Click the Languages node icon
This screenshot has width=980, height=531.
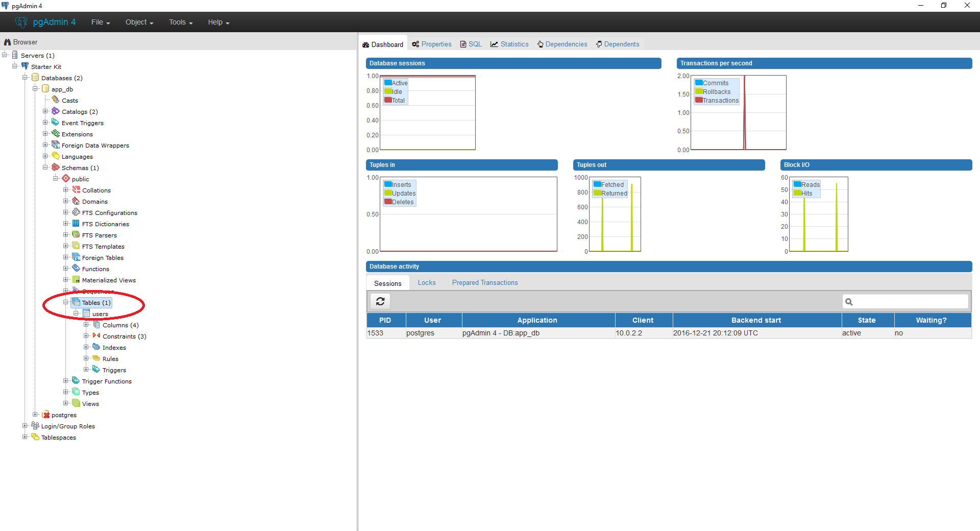pos(56,156)
